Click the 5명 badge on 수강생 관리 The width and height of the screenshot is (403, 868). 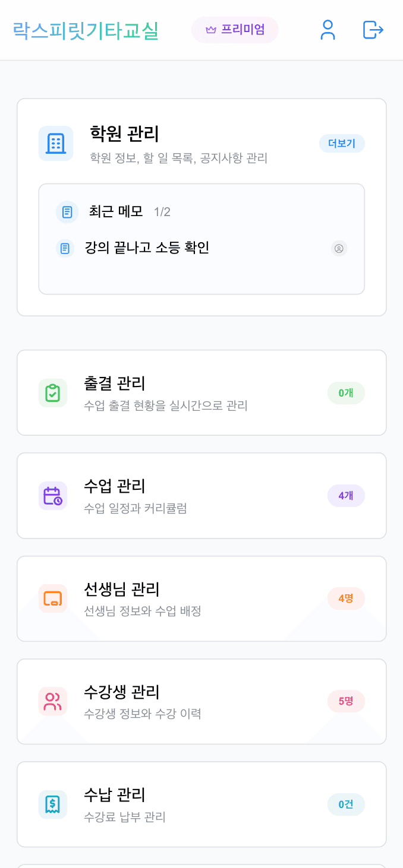coord(346,701)
